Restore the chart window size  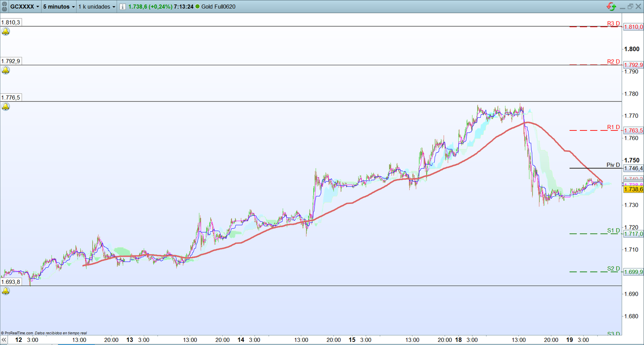630,7
